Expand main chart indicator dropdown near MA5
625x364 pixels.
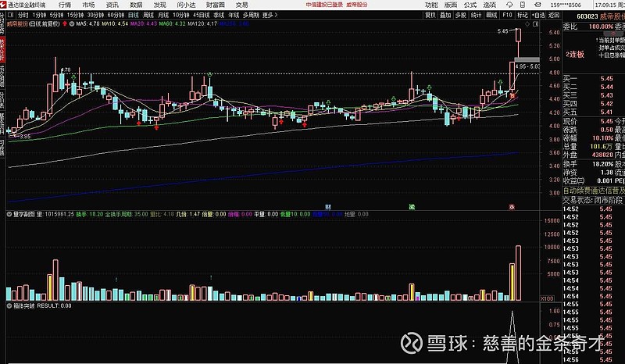[72, 24]
